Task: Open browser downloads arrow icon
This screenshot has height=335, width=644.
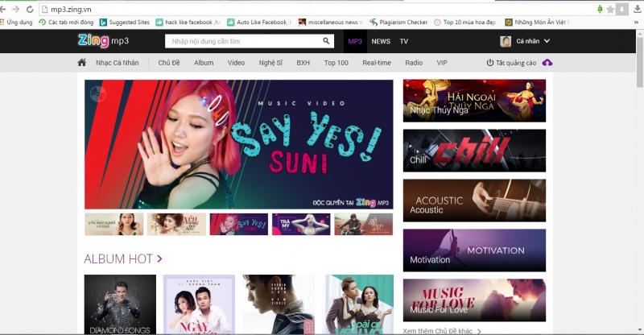Action: [638, 9]
